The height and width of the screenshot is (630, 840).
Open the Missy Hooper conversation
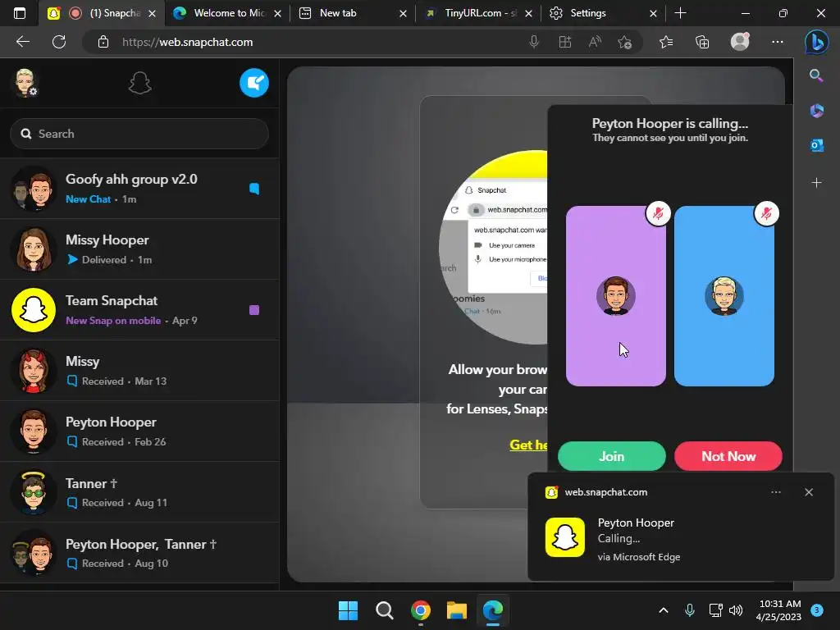click(x=139, y=249)
